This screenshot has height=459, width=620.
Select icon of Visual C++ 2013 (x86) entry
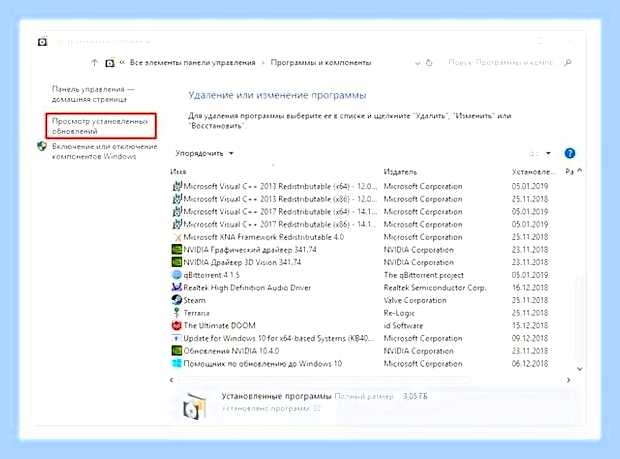tap(177, 198)
